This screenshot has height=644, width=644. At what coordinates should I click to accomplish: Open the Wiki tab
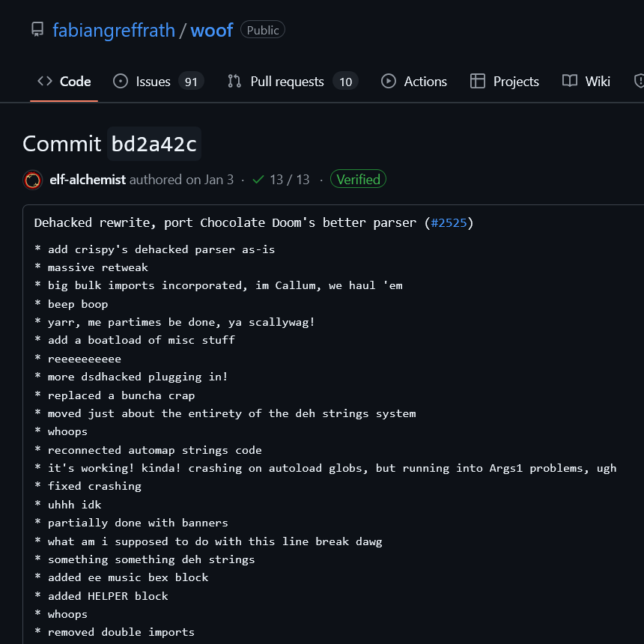586,82
